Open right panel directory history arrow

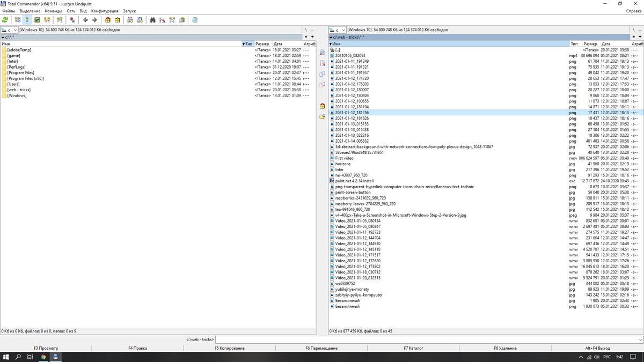640,36
